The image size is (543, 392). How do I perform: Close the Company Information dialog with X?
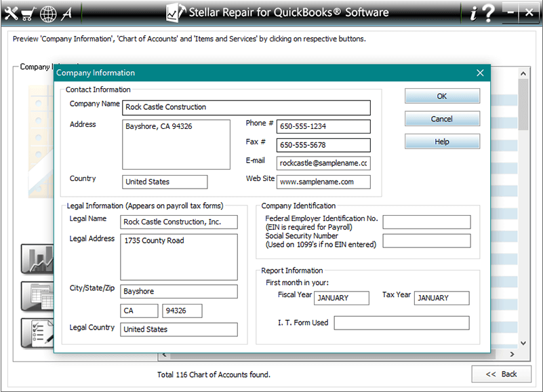[x=480, y=73]
